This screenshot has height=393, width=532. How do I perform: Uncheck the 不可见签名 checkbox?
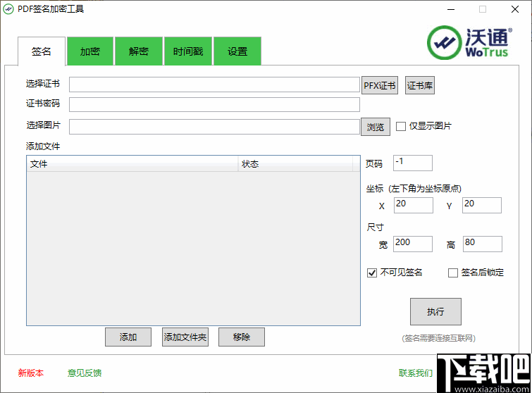[372, 273]
